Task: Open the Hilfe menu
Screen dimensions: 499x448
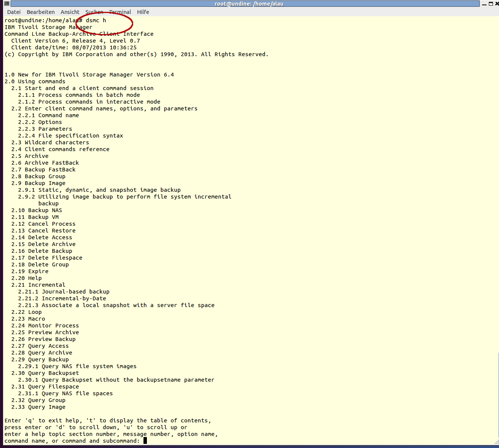Action: [143, 12]
